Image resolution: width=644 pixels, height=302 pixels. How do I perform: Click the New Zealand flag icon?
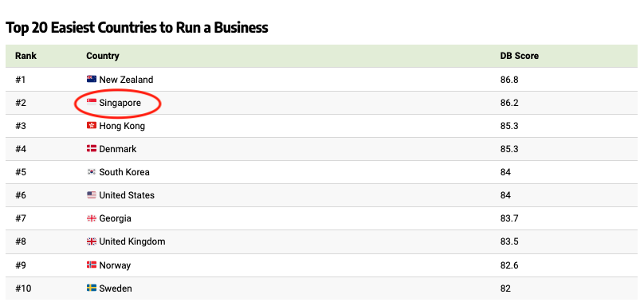pyautogui.click(x=92, y=80)
